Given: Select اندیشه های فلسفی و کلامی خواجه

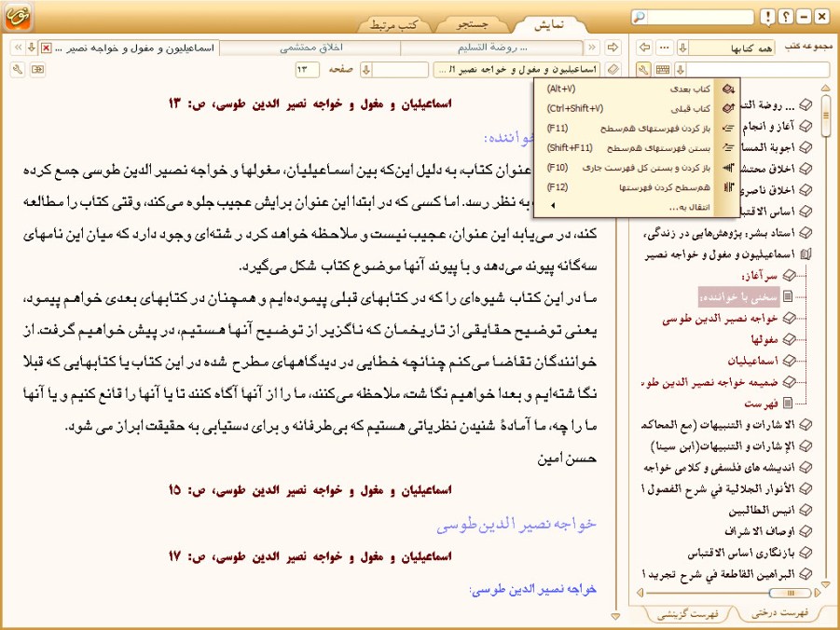Looking at the screenshot, I should [720, 467].
